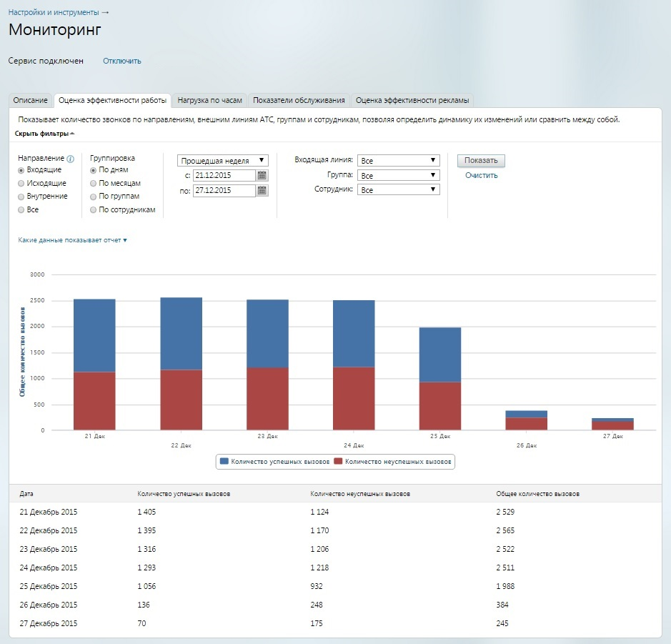Screen dimensions: 671x644
Task: Expand the Сотрудник dropdown list
Action: tap(398, 190)
